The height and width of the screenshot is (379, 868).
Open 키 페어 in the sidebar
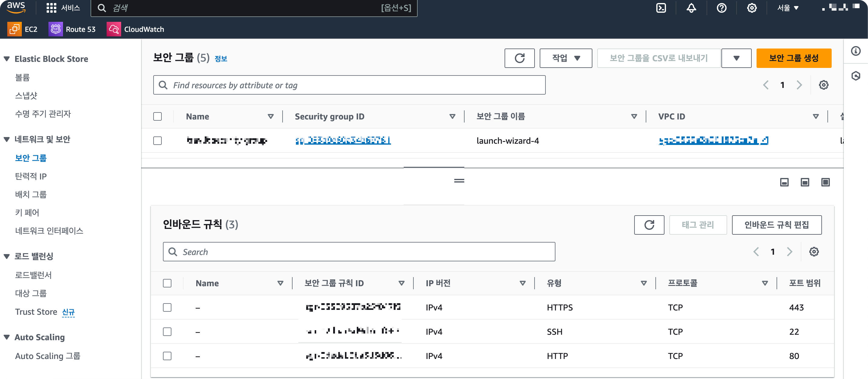click(x=27, y=213)
